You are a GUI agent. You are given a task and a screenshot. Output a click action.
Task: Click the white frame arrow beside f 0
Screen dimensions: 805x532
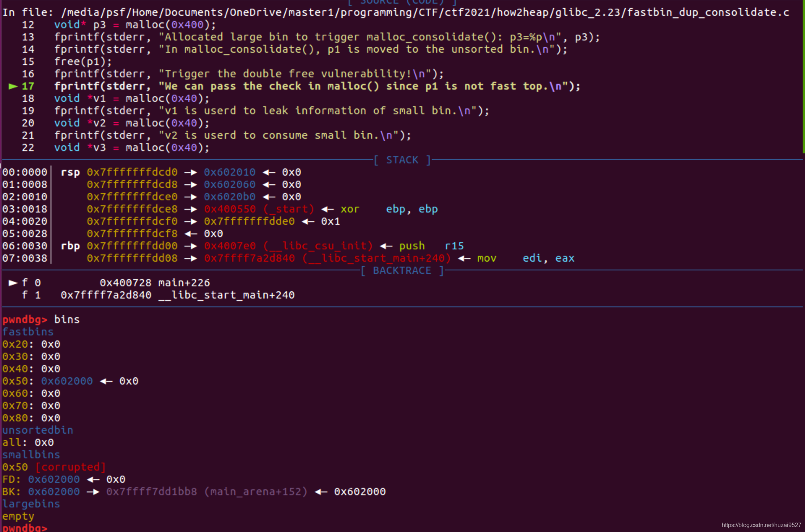click(13, 283)
